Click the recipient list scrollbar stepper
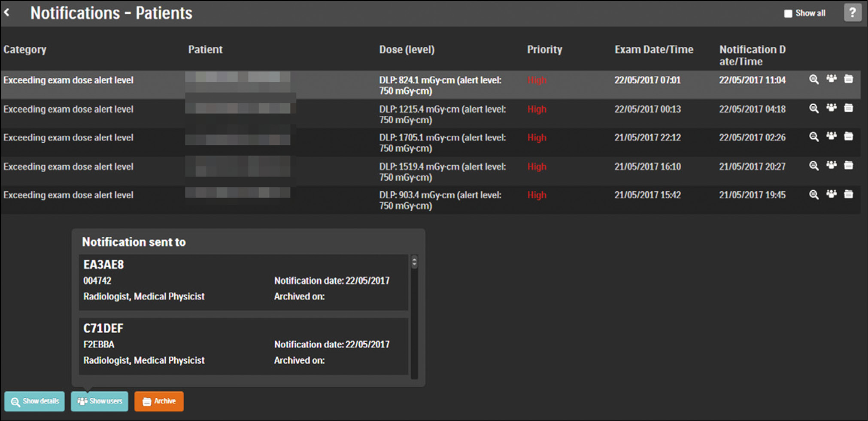 tap(414, 262)
